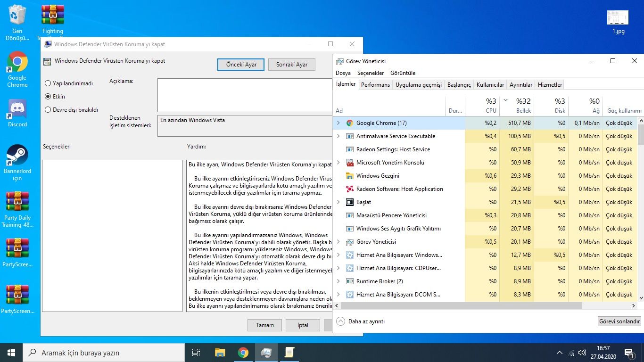Collapse details with Daha az ayrıntı
Image resolution: width=644 pixels, height=362 pixels.
point(361,321)
